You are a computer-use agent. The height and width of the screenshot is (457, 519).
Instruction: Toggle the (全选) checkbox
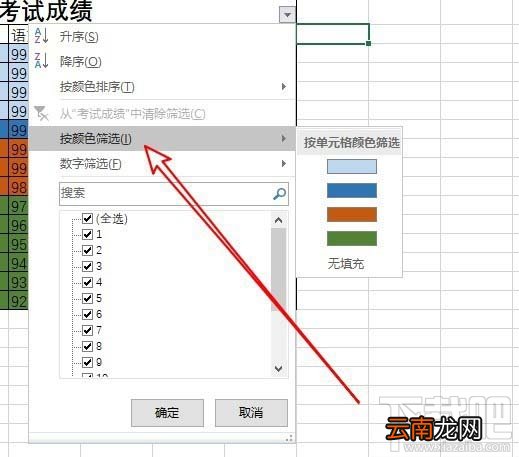click(87, 219)
